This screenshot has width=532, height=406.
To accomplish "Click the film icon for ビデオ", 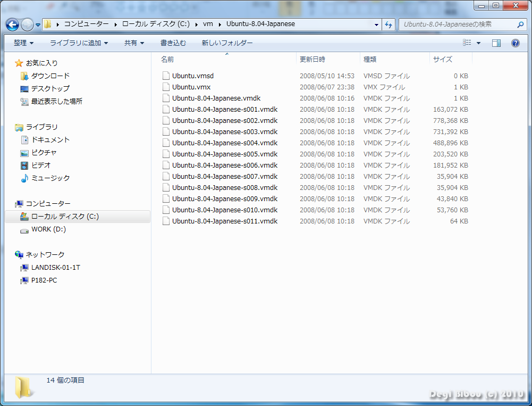I will point(24,165).
